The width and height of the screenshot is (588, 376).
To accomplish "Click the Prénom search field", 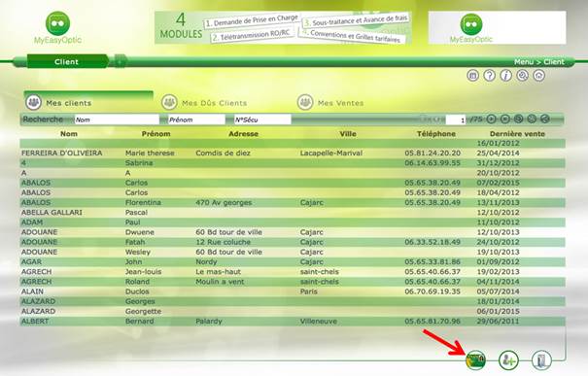I will [x=196, y=120].
